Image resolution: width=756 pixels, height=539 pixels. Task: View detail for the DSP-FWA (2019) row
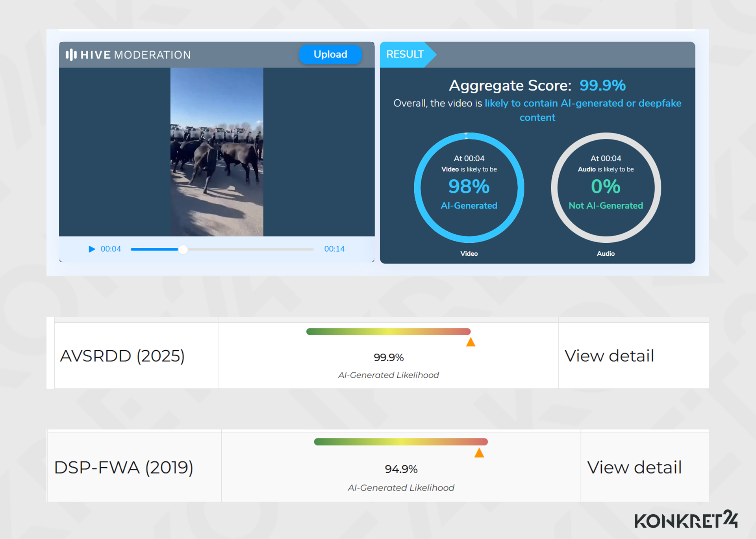tap(634, 467)
